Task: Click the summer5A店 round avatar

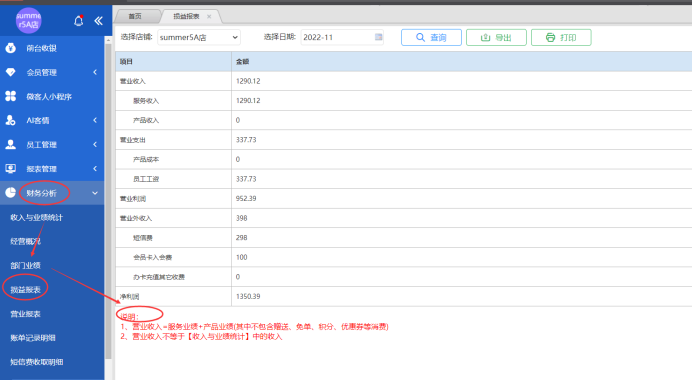Action: click(x=28, y=20)
